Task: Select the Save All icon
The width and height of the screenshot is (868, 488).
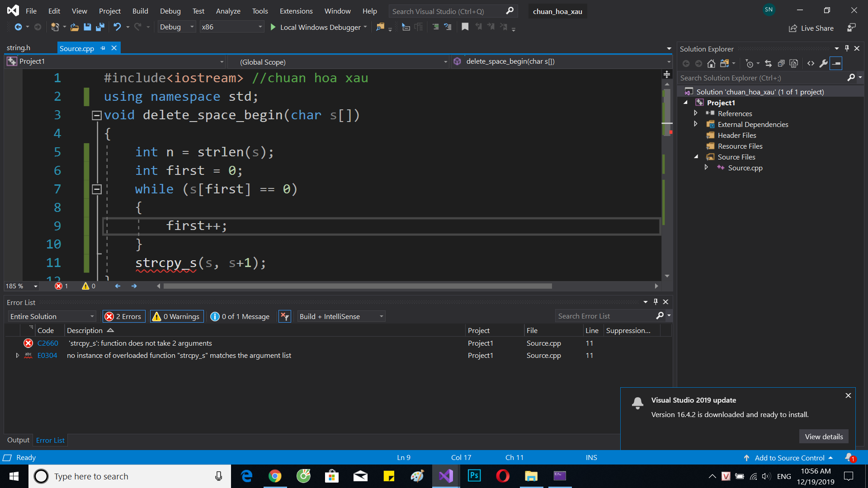Action: tap(100, 27)
